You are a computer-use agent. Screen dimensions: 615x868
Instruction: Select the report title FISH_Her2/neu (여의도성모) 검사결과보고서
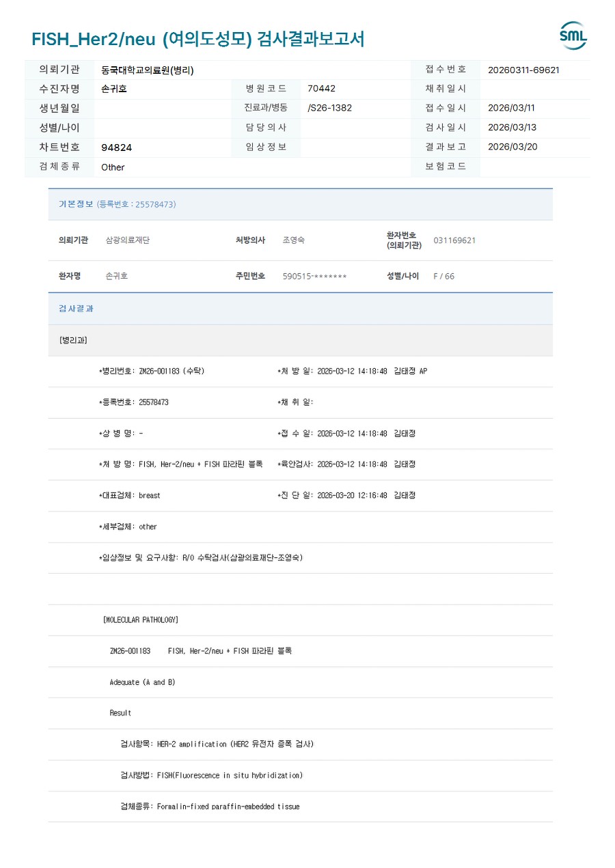click(198, 39)
